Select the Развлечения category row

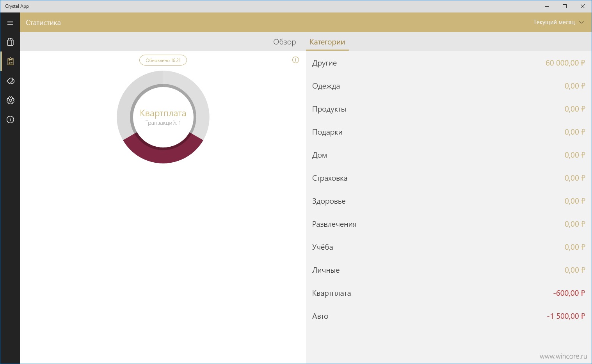point(449,224)
